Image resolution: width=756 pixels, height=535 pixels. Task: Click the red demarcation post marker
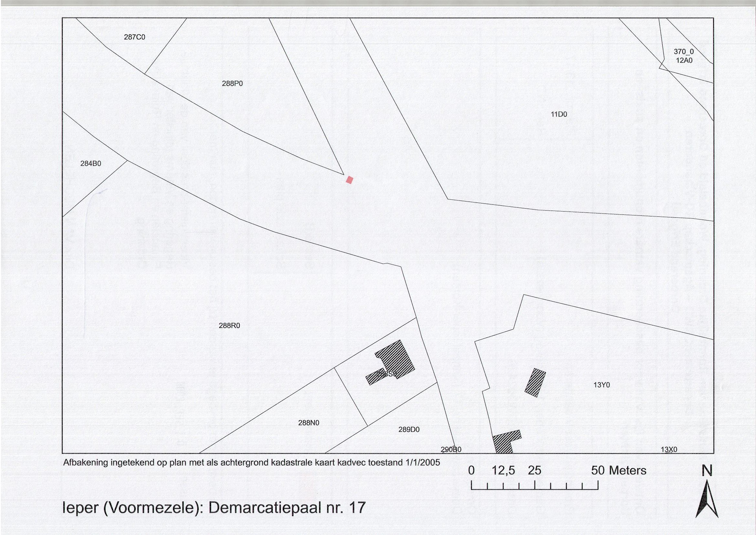(x=349, y=180)
